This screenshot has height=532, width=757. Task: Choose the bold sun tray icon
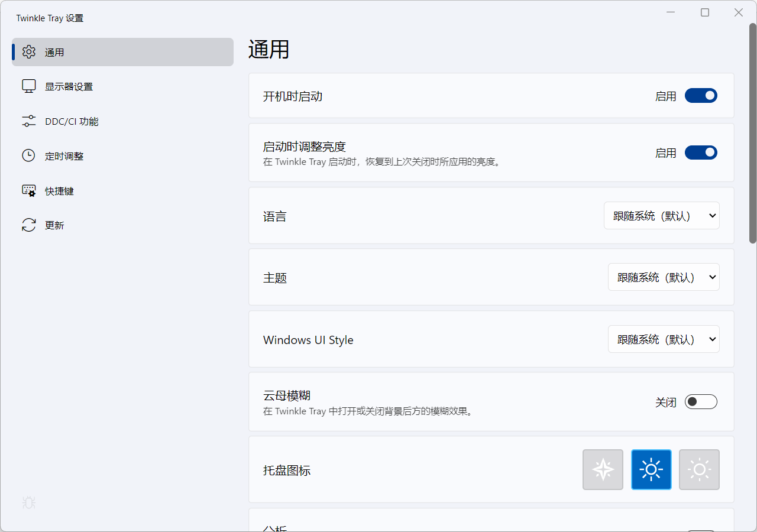click(x=651, y=470)
